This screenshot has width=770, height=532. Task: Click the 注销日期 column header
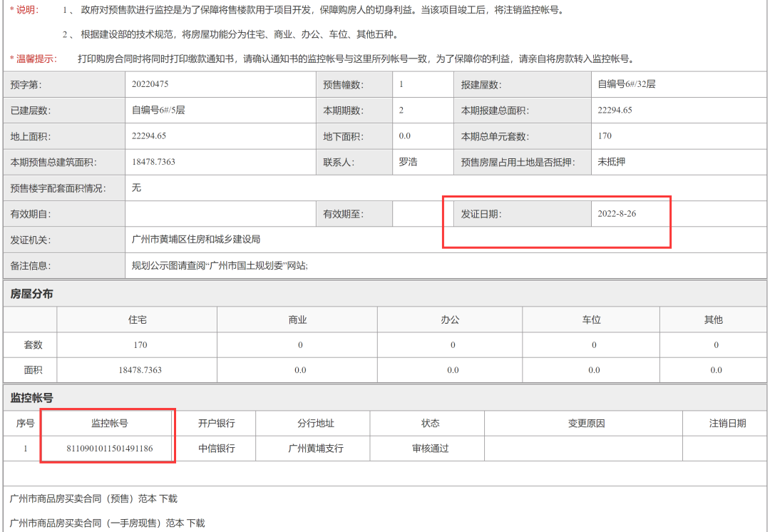pyautogui.click(x=727, y=423)
